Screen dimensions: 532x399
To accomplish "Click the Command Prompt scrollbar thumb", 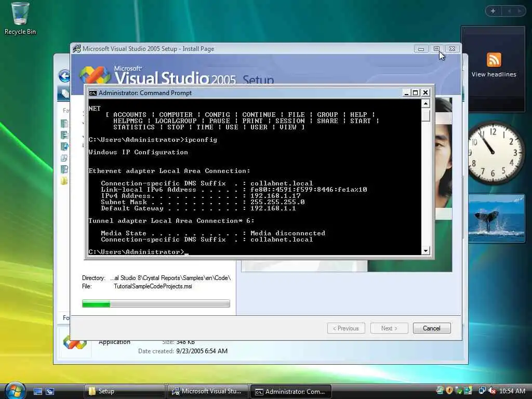I will click(x=425, y=115).
